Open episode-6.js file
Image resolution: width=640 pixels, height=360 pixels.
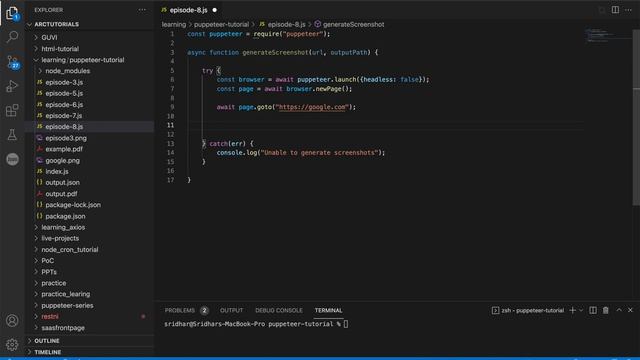coord(64,104)
